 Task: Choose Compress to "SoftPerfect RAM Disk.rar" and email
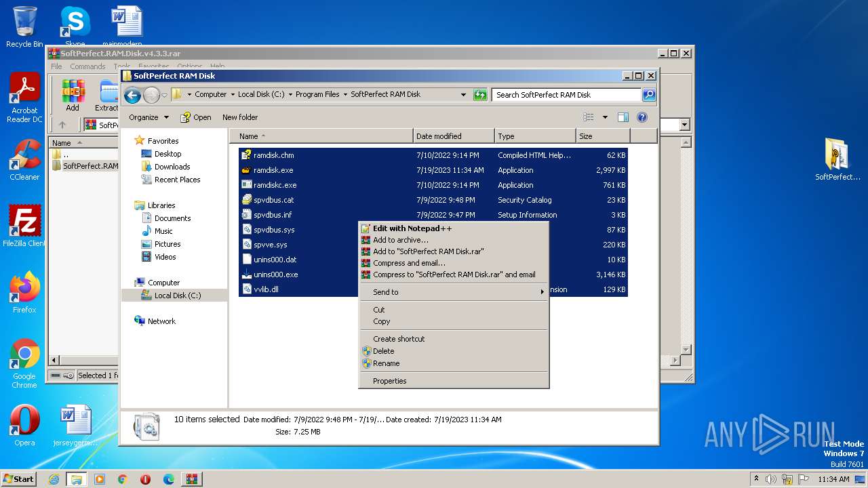[453, 274]
